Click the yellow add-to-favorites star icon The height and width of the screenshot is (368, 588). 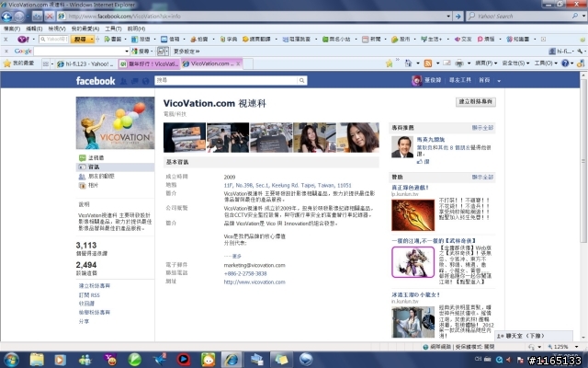pos(390,63)
